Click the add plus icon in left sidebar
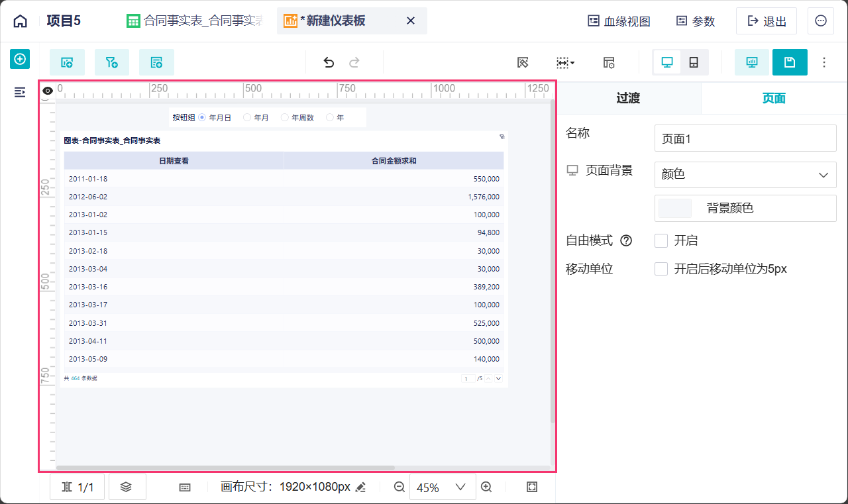The image size is (848, 504). (20, 59)
